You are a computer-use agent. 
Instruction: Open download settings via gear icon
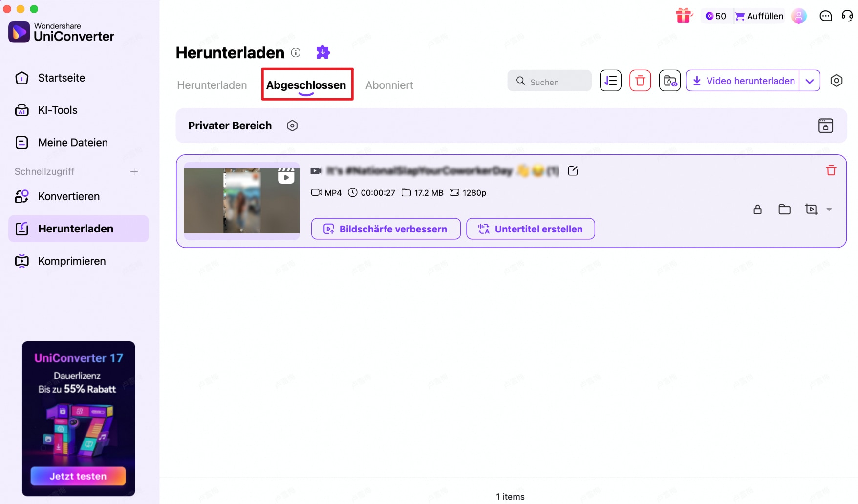[x=837, y=81]
